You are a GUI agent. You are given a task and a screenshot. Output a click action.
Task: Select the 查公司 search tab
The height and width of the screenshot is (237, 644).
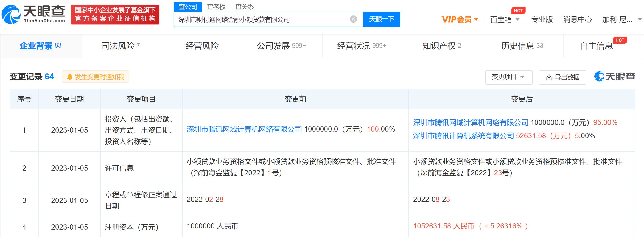(x=188, y=7)
